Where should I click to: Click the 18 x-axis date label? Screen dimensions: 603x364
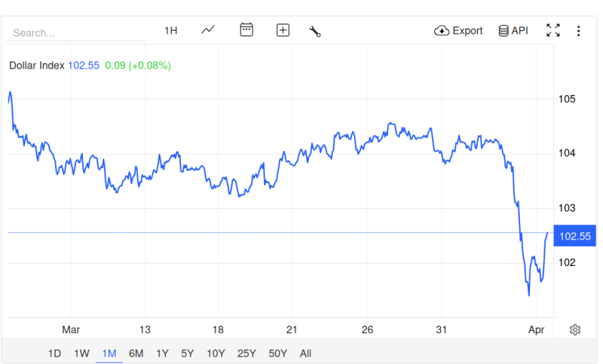218,330
